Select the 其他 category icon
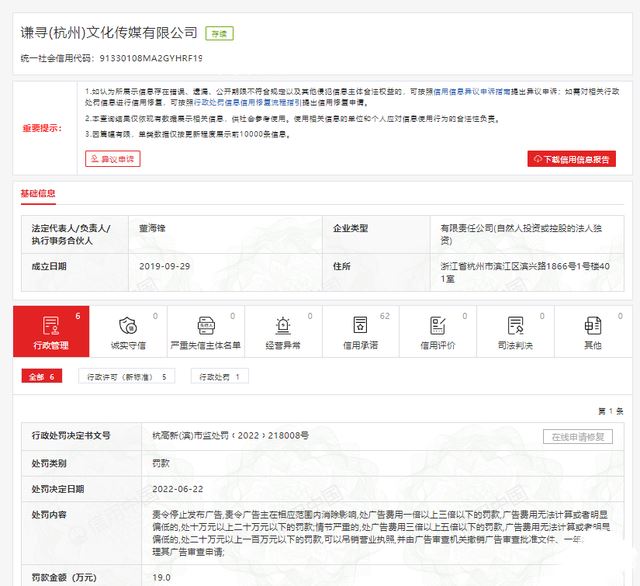This screenshot has width=640, height=586. 593,326
